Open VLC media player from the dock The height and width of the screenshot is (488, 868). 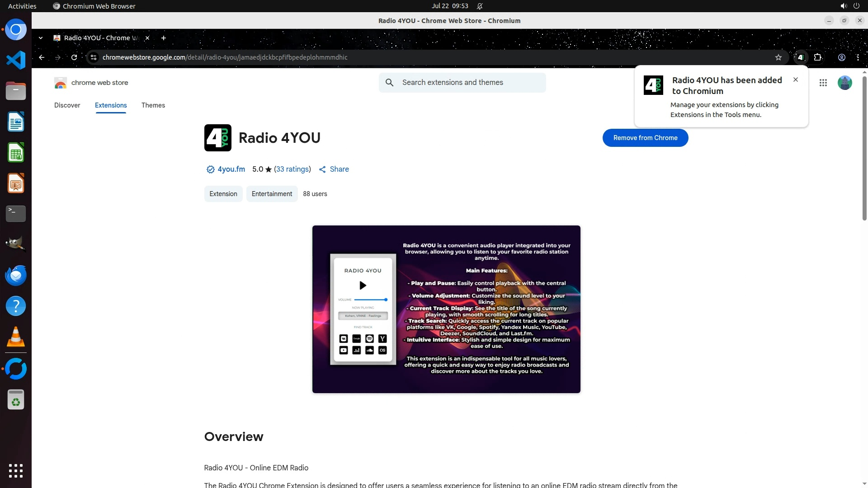coord(16,337)
